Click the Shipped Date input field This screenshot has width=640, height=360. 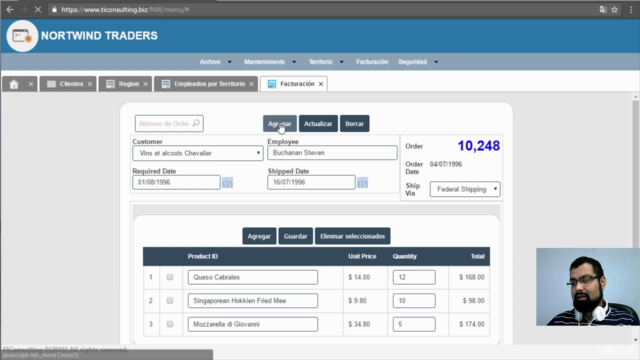(311, 182)
